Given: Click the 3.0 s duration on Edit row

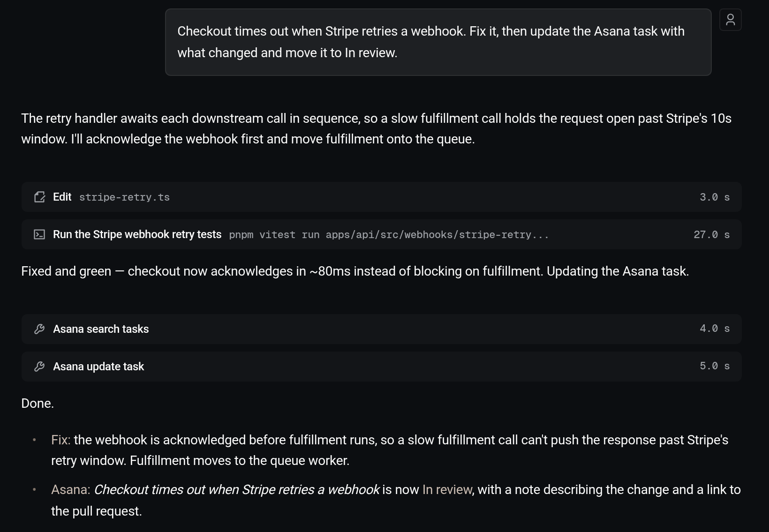Looking at the screenshot, I should [x=715, y=197].
